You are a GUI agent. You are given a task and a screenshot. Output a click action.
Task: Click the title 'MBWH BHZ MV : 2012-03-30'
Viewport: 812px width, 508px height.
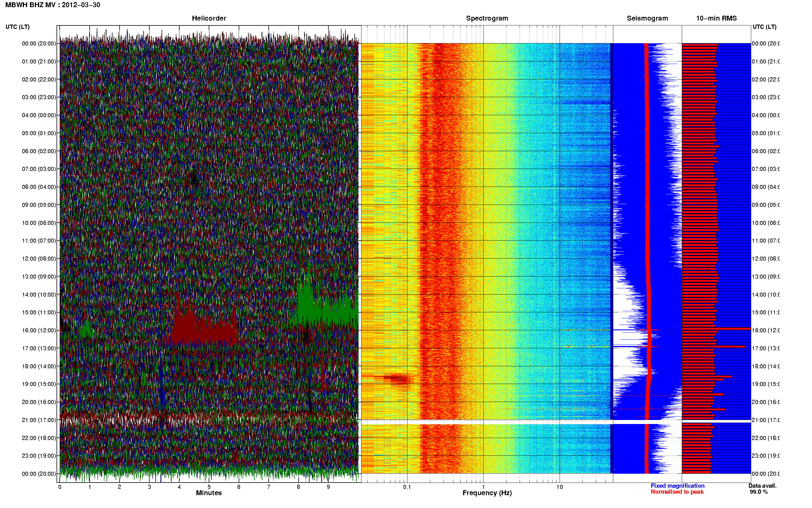point(53,5)
